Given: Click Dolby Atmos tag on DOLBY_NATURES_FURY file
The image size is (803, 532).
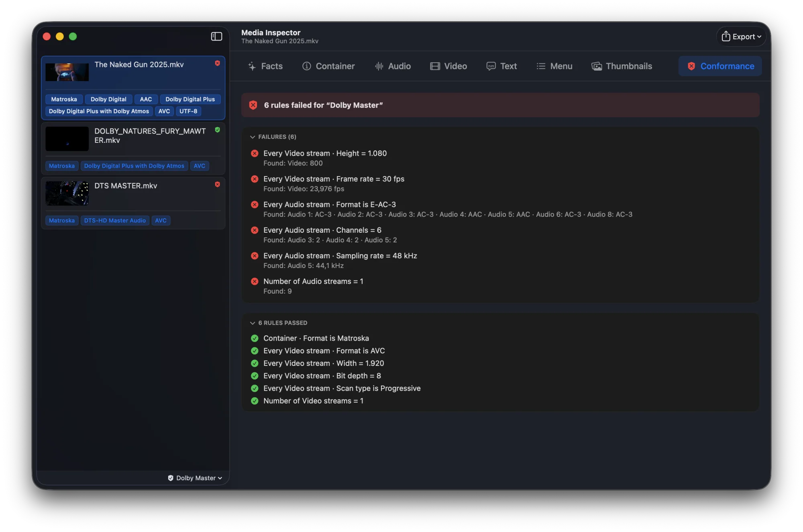Looking at the screenshot, I should [134, 166].
